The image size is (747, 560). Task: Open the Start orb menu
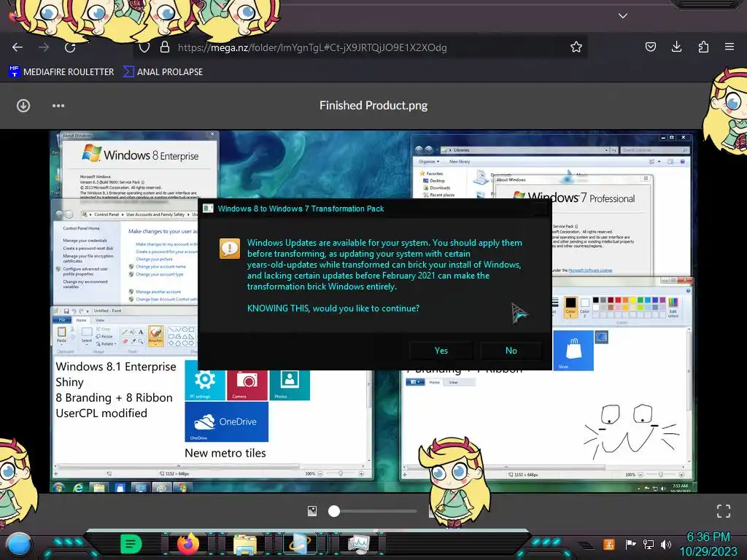pyautogui.click(x=18, y=544)
